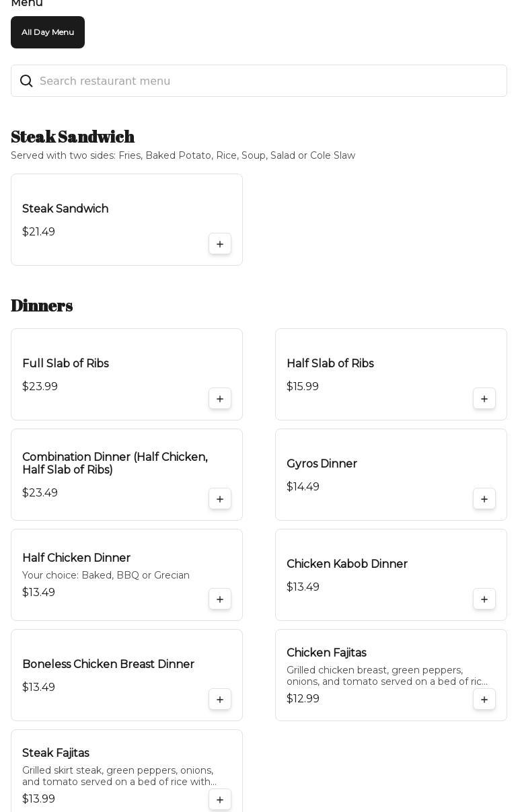Open Full Slab of Ribs item title
The height and width of the screenshot is (812, 518).
65,364
